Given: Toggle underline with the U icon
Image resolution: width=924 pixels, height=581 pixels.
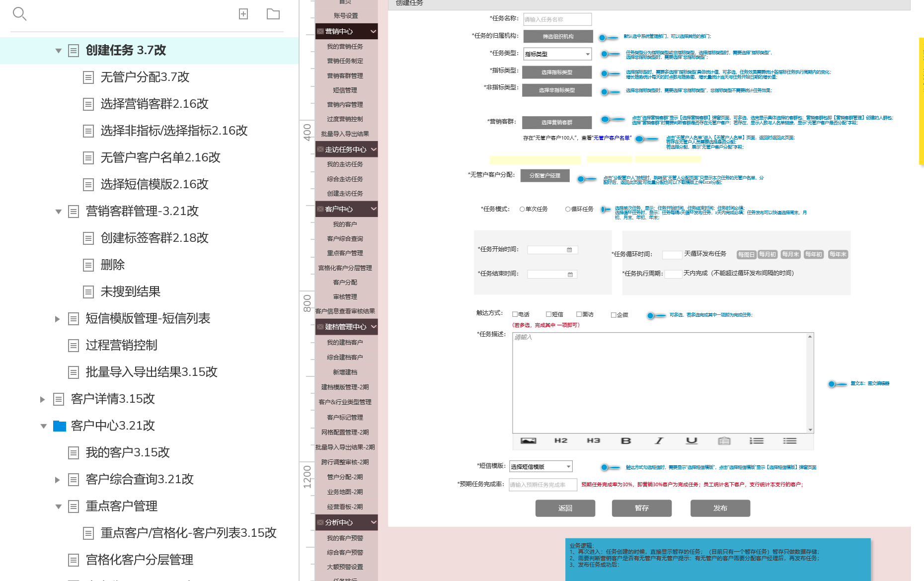Looking at the screenshot, I should [x=692, y=440].
